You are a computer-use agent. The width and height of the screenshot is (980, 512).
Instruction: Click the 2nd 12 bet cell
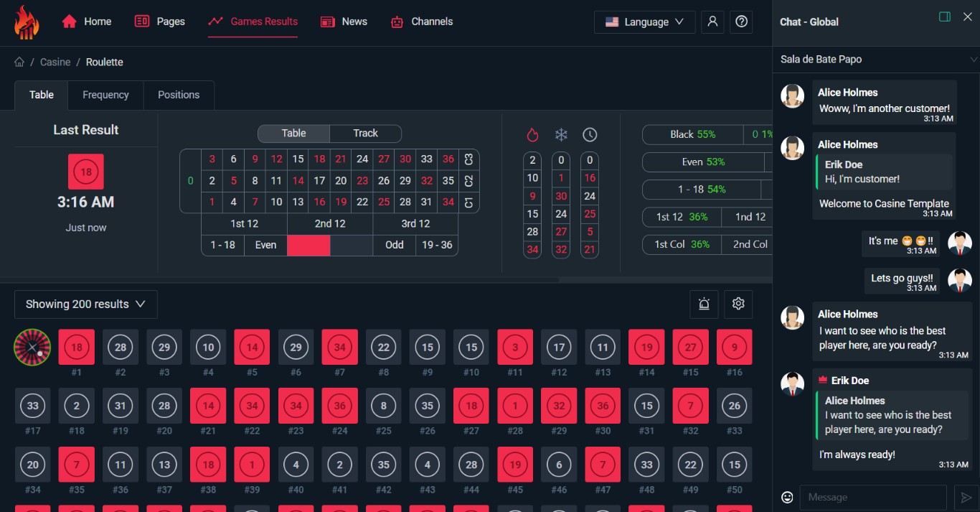pos(330,223)
